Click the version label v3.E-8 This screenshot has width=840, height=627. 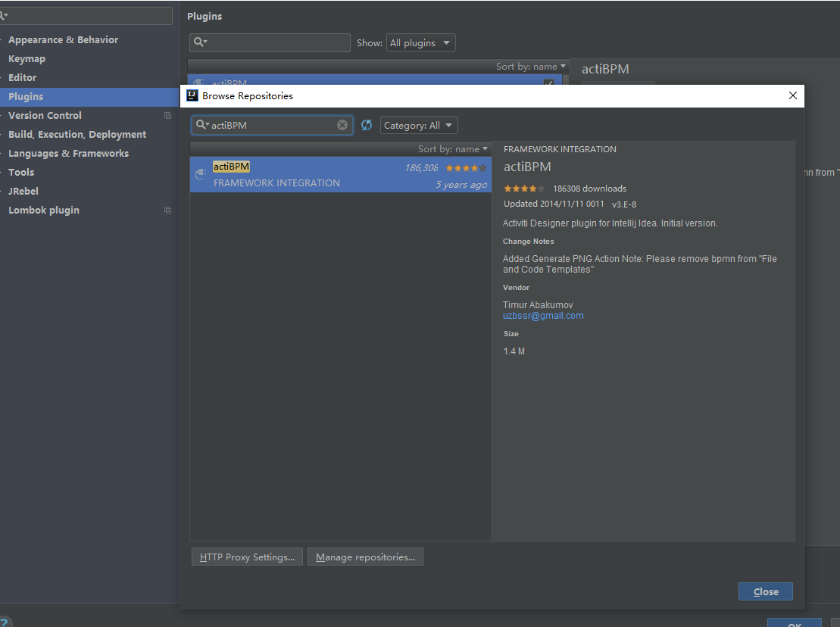(x=624, y=204)
